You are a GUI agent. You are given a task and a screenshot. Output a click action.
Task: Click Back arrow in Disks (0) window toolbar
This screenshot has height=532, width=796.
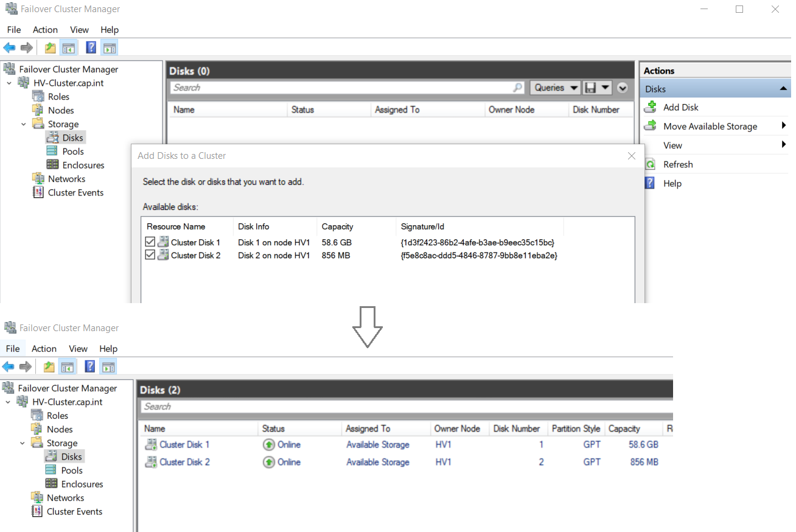[9, 47]
